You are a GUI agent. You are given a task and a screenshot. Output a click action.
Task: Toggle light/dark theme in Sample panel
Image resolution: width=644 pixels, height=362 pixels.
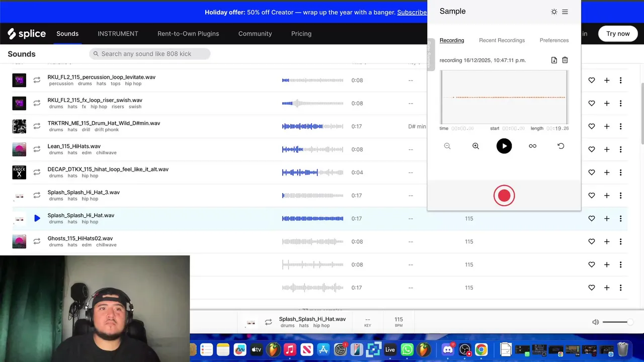pyautogui.click(x=554, y=12)
